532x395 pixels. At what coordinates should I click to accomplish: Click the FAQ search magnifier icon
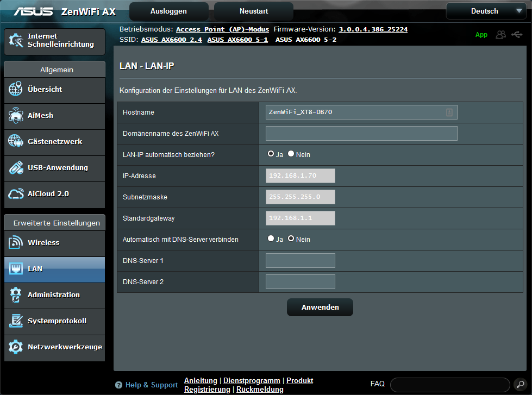pyautogui.click(x=520, y=385)
